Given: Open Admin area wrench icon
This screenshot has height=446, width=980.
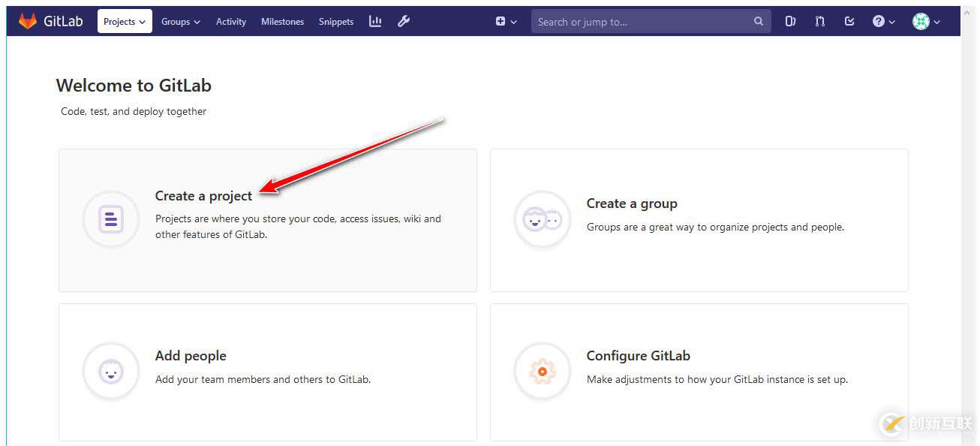Looking at the screenshot, I should (x=404, y=21).
